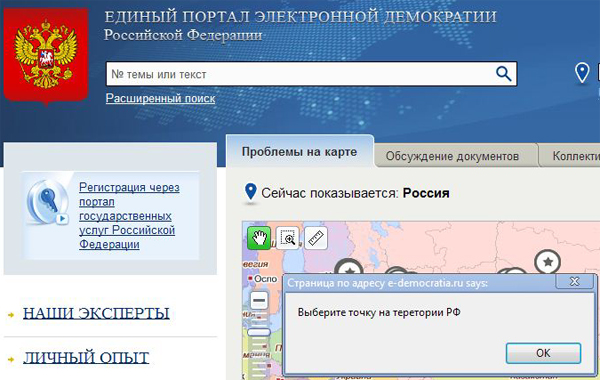
Task: Click the Russian coat of arms logo
Action: click(46, 56)
